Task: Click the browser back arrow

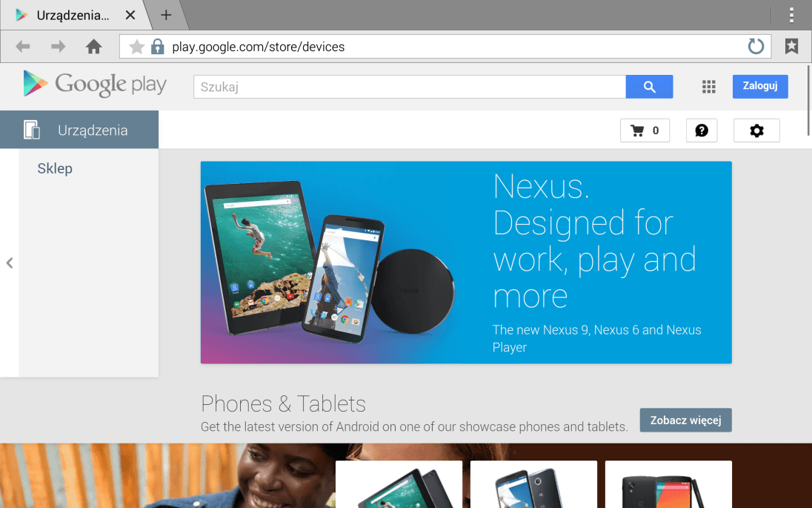Action: coord(23,47)
